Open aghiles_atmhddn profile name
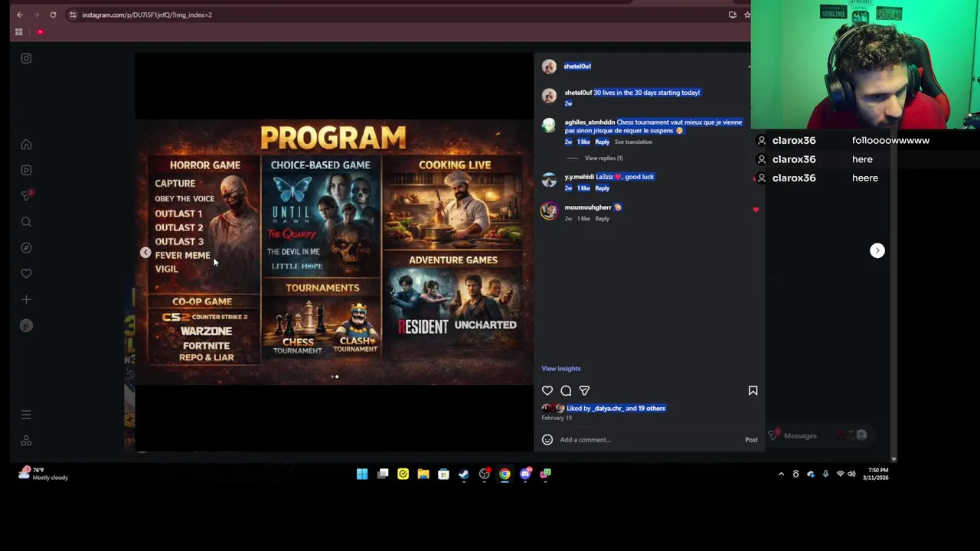Image resolution: width=980 pixels, height=551 pixels. [590, 122]
